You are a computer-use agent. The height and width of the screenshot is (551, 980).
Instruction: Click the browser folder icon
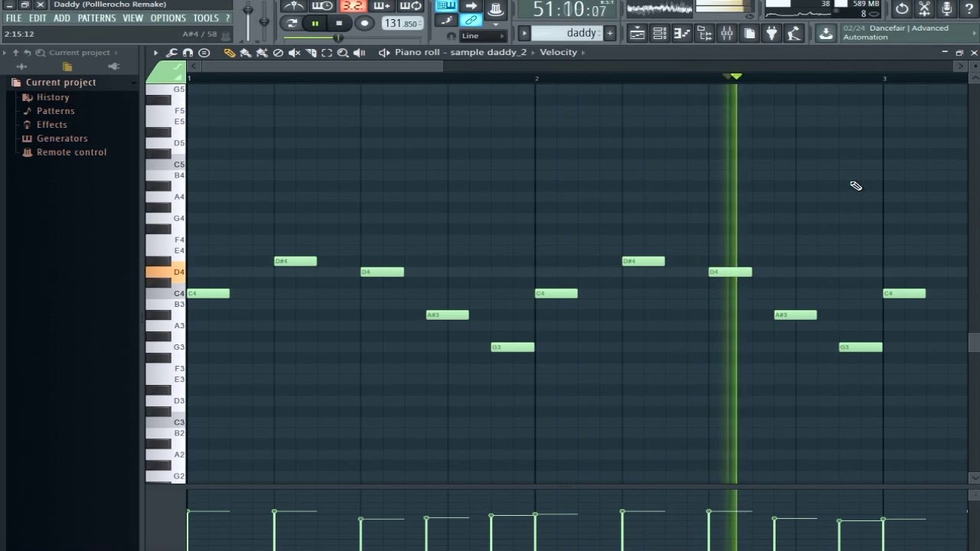pyautogui.click(x=67, y=67)
